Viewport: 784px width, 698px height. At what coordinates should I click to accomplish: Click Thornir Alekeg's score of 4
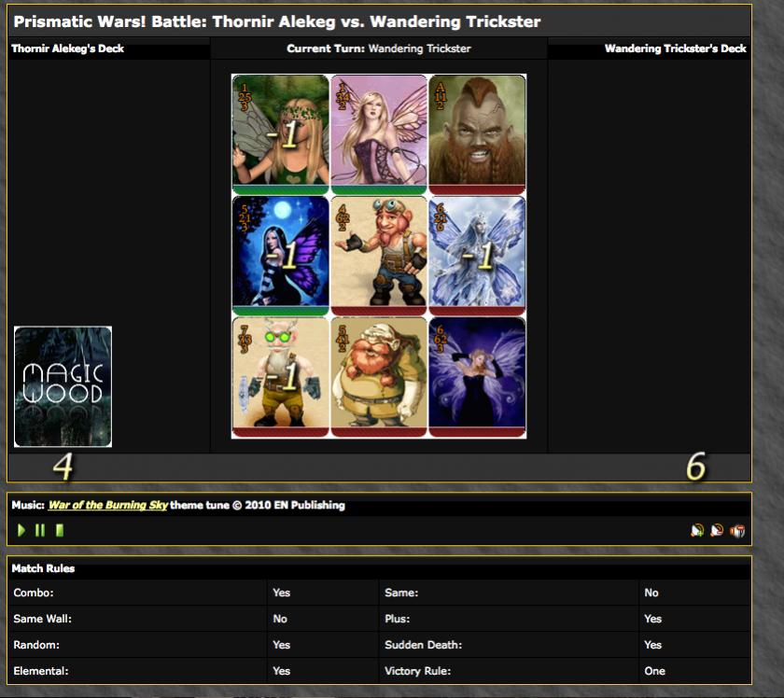(x=63, y=467)
